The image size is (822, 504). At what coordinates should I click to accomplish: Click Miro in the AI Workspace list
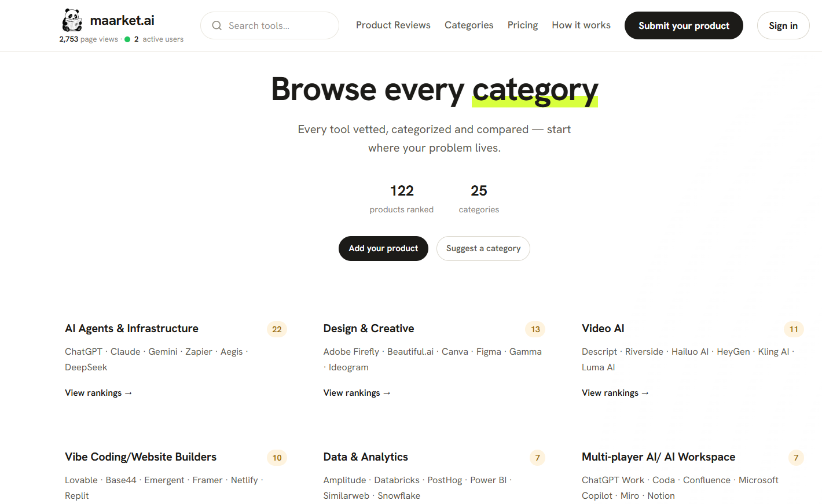click(x=630, y=496)
